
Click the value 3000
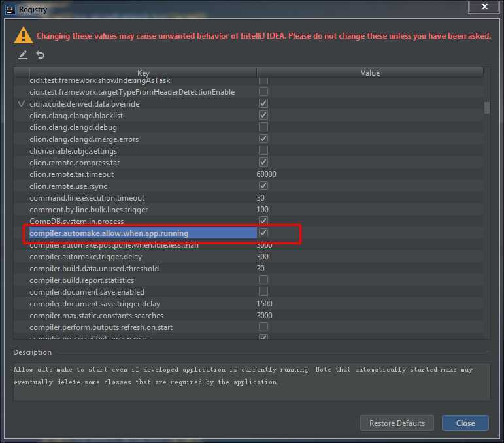[264, 316]
